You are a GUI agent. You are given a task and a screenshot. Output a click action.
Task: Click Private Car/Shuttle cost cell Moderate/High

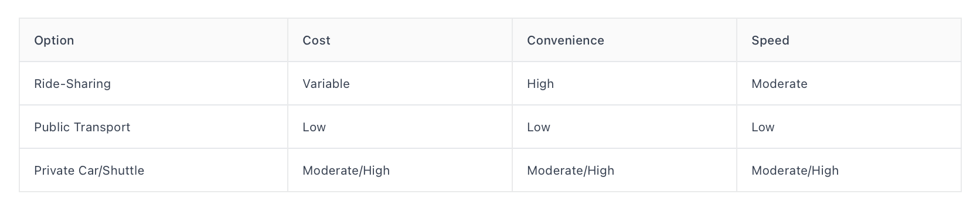(x=346, y=171)
